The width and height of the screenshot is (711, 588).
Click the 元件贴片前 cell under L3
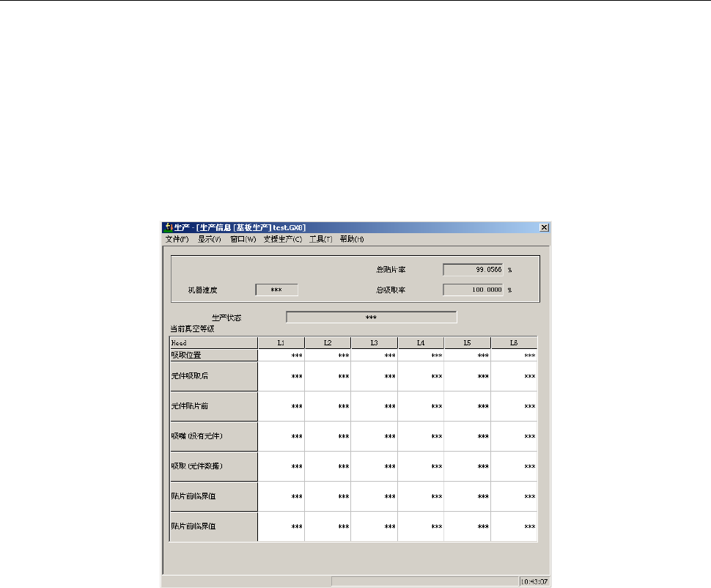pos(374,406)
